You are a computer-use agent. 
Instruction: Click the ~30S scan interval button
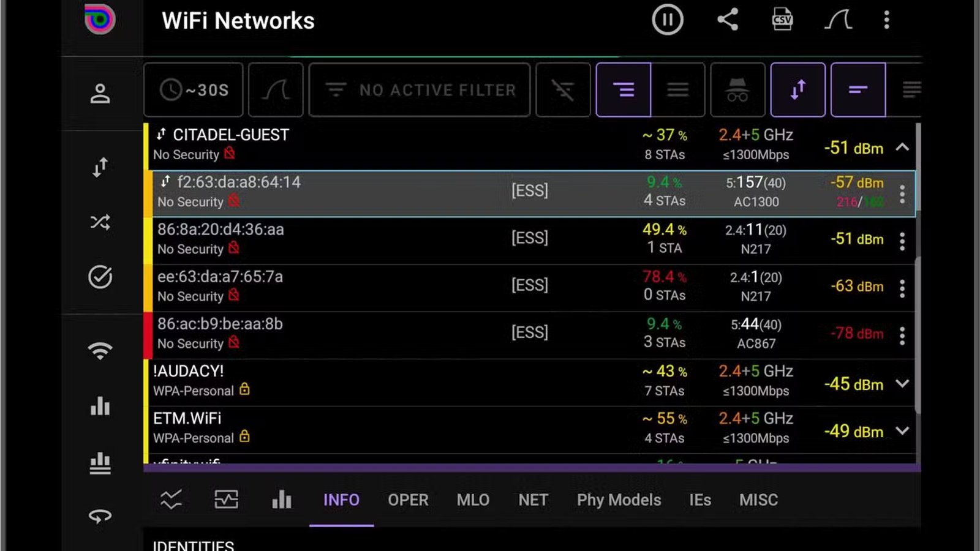coord(194,90)
